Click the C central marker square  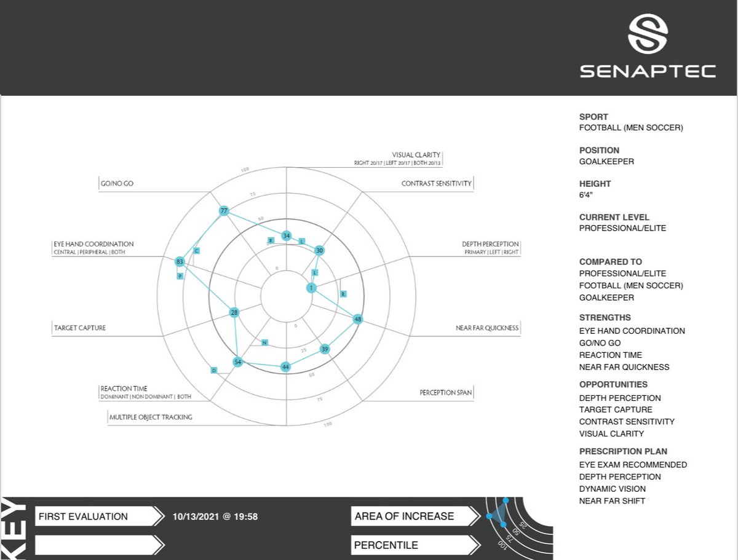(x=196, y=251)
